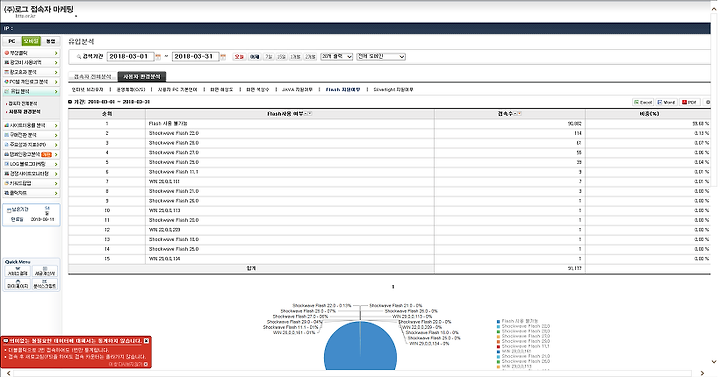The image size is (720, 377).
Task: Click the 사이트이용률 분석 chart icon
Action: [6, 125]
